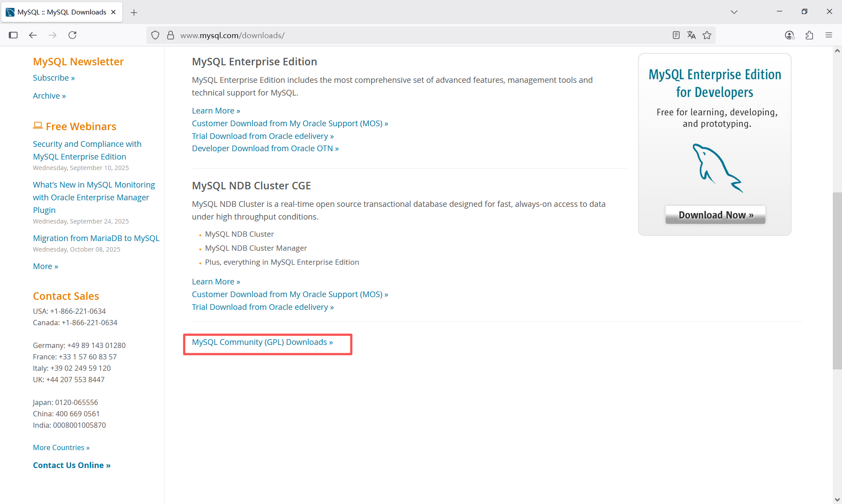Click the scrollbar down arrow
Viewport: 842px width, 504px height.
pos(837,499)
